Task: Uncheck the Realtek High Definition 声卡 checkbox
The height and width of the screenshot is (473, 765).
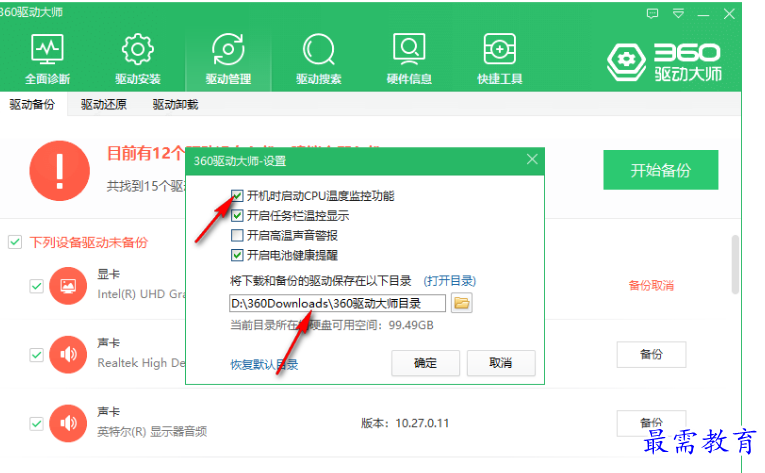Action: tap(37, 354)
